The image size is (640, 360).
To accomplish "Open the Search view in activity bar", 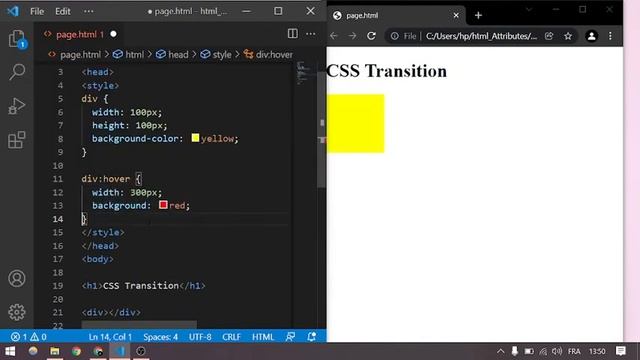I will (17, 72).
